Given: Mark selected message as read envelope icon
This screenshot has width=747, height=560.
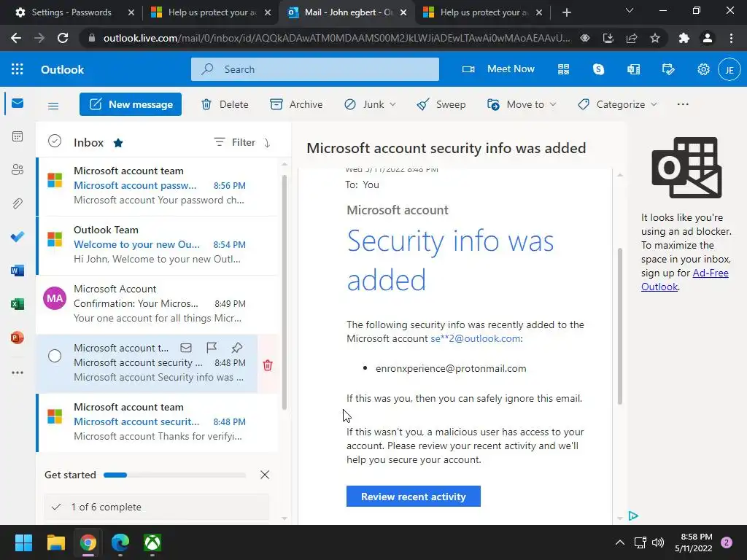Looking at the screenshot, I should click(186, 348).
